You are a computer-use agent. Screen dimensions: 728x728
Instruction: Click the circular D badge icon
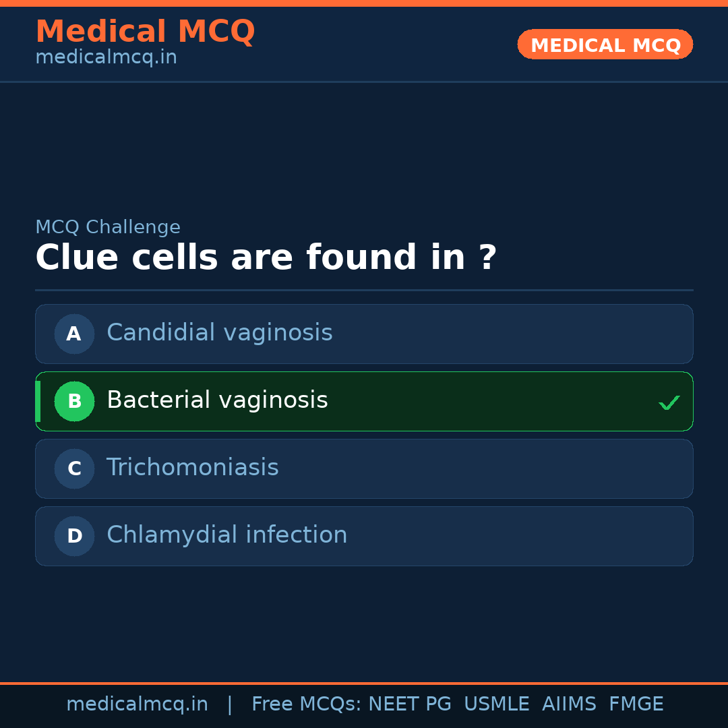[x=74, y=536]
